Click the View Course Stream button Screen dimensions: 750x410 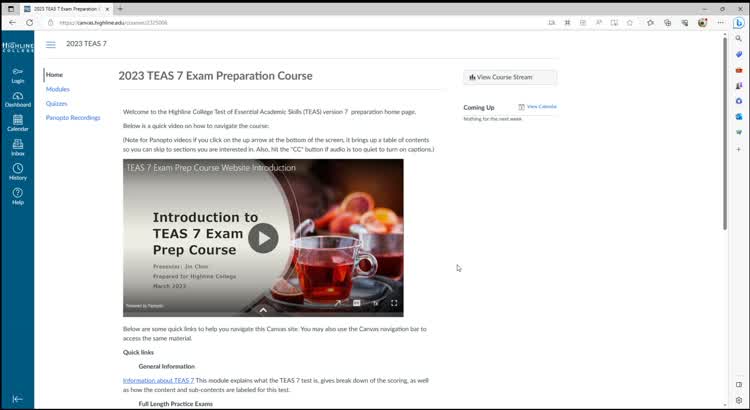(510, 77)
